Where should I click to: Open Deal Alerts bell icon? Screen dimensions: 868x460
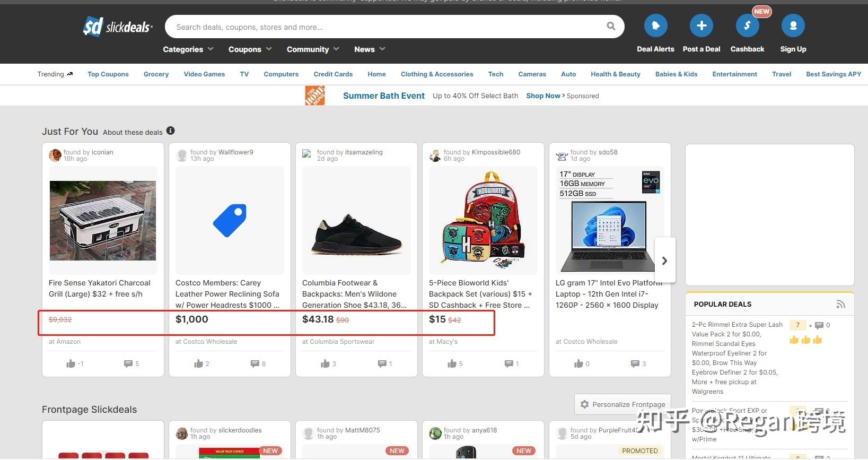tap(655, 25)
